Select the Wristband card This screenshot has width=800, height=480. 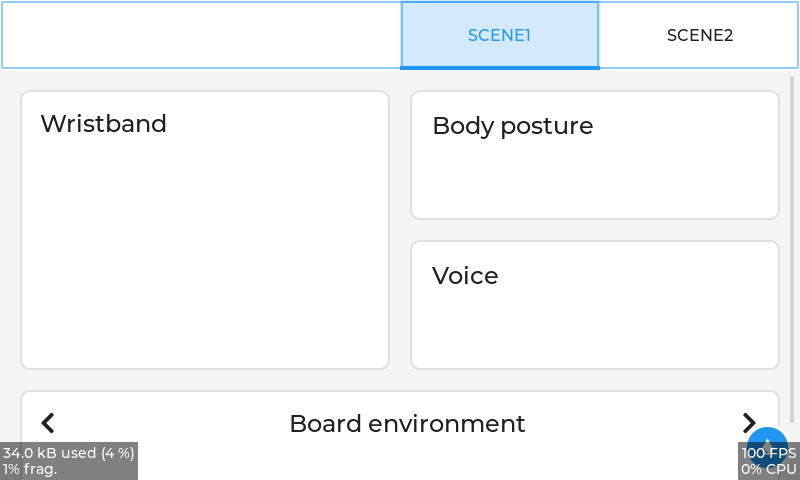[x=204, y=230]
